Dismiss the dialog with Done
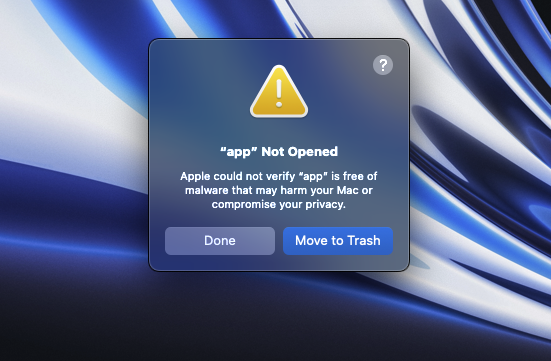This screenshot has height=361, width=551. (220, 241)
